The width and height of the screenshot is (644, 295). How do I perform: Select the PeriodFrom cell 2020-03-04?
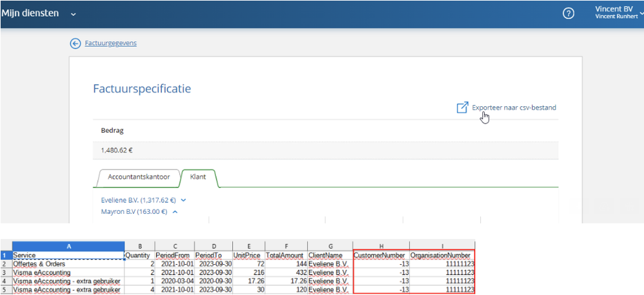click(175, 281)
